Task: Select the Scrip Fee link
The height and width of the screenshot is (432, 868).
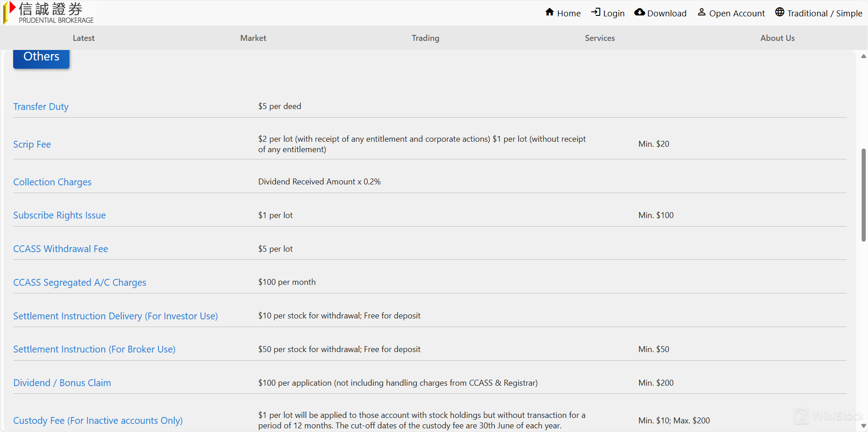Action: [x=32, y=144]
